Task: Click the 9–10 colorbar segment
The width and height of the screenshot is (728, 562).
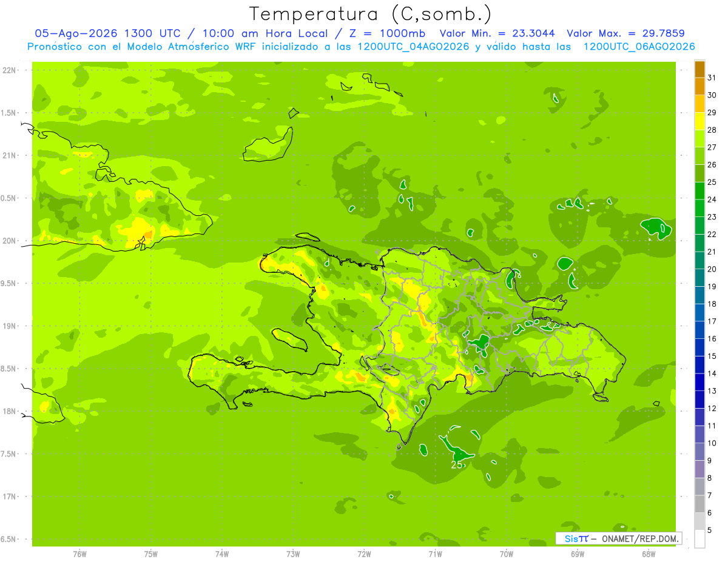Action: coord(699,452)
